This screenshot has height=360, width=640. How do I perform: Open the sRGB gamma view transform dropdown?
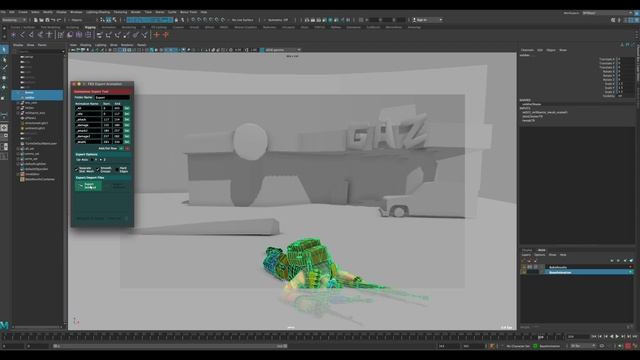point(283,50)
